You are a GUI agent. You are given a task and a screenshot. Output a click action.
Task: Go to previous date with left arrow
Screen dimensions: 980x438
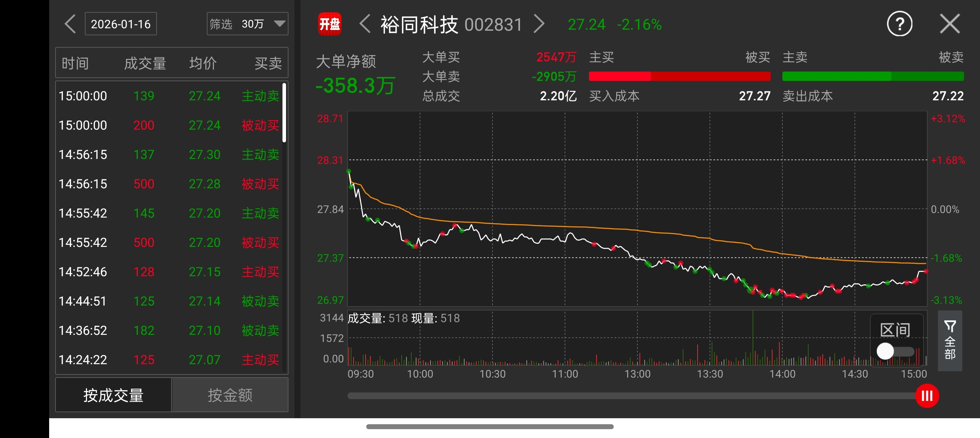click(x=70, y=24)
